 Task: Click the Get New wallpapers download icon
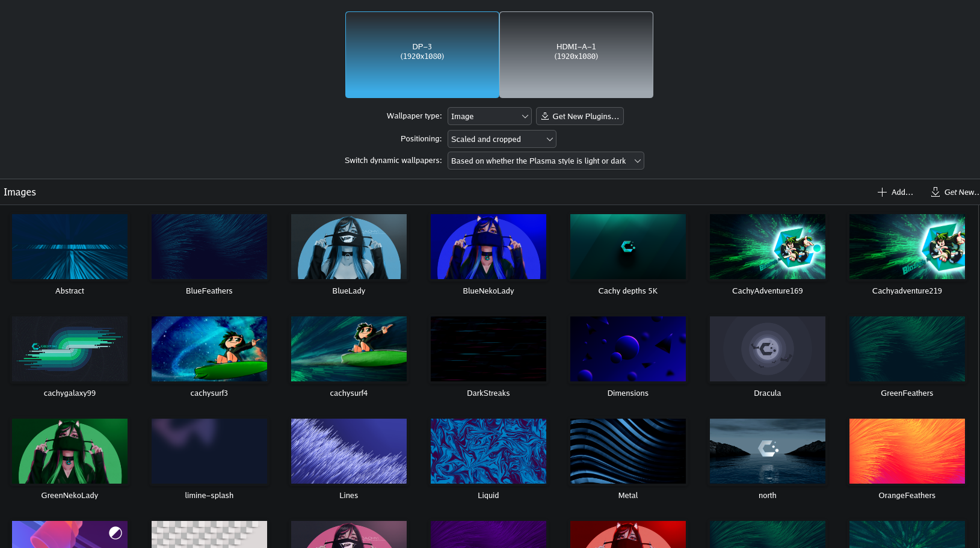pyautogui.click(x=935, y=192)
